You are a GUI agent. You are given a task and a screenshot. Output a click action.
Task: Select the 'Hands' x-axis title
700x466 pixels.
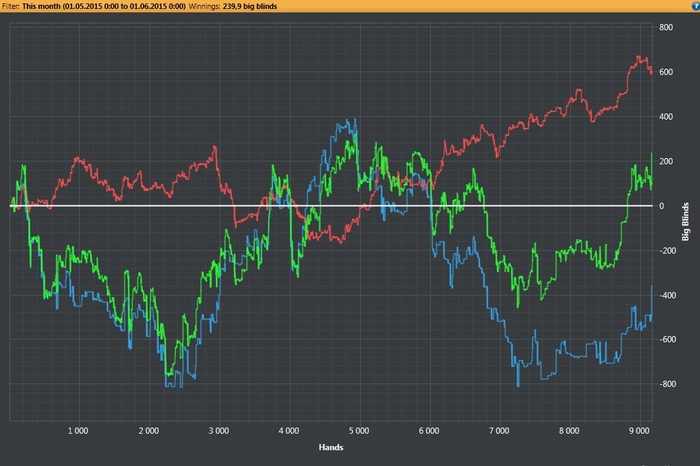tap(331, 447)
